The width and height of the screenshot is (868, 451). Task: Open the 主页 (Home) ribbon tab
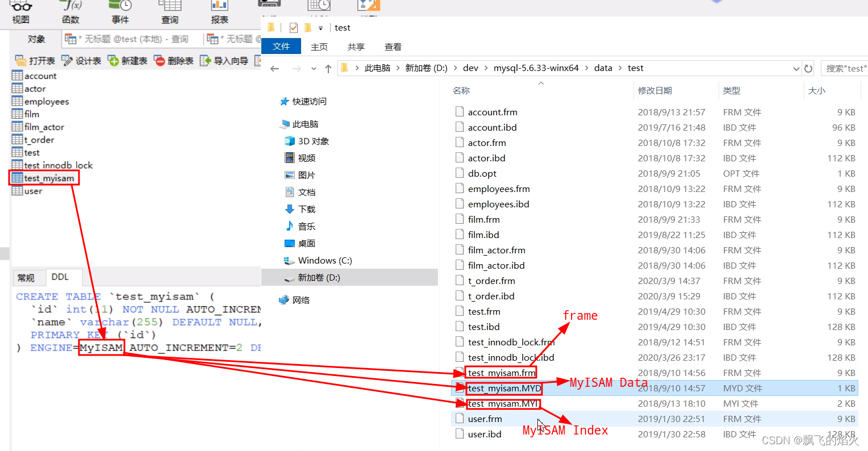pyautogui.click(x=319, y=47)
